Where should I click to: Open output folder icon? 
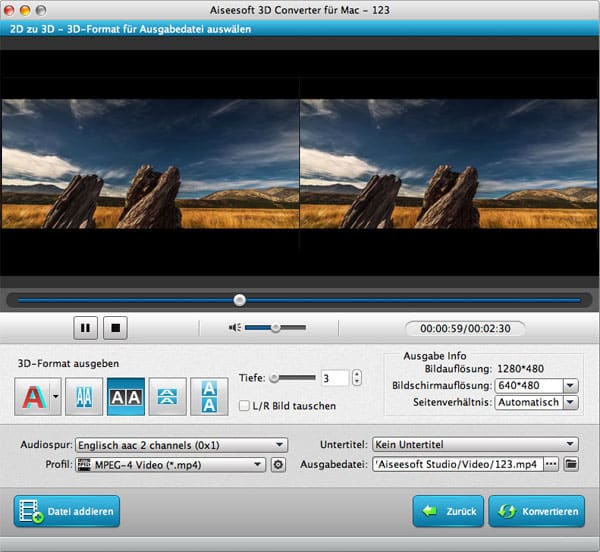coord(571,464)
